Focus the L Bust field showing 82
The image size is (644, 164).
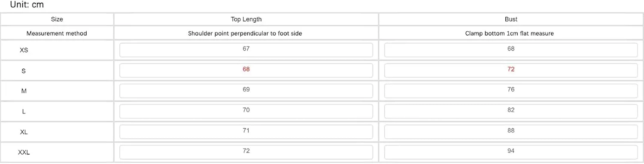pyautogui.click(x=511, y=111)
